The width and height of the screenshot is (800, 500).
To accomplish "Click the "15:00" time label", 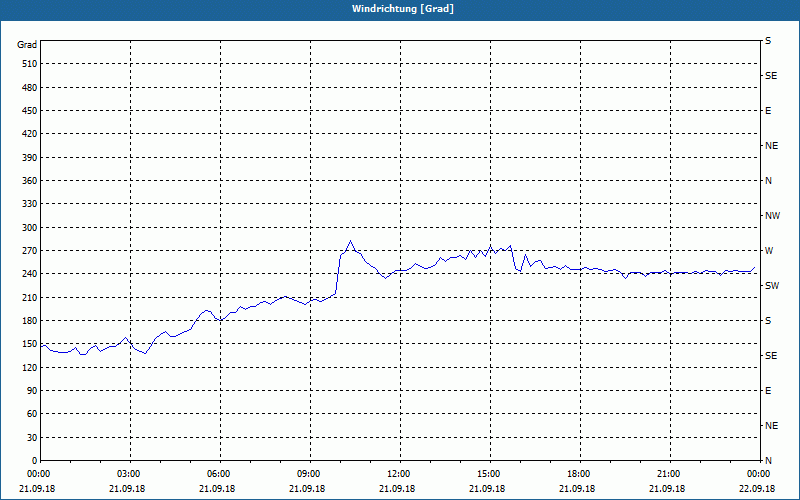I will point(490,474).
